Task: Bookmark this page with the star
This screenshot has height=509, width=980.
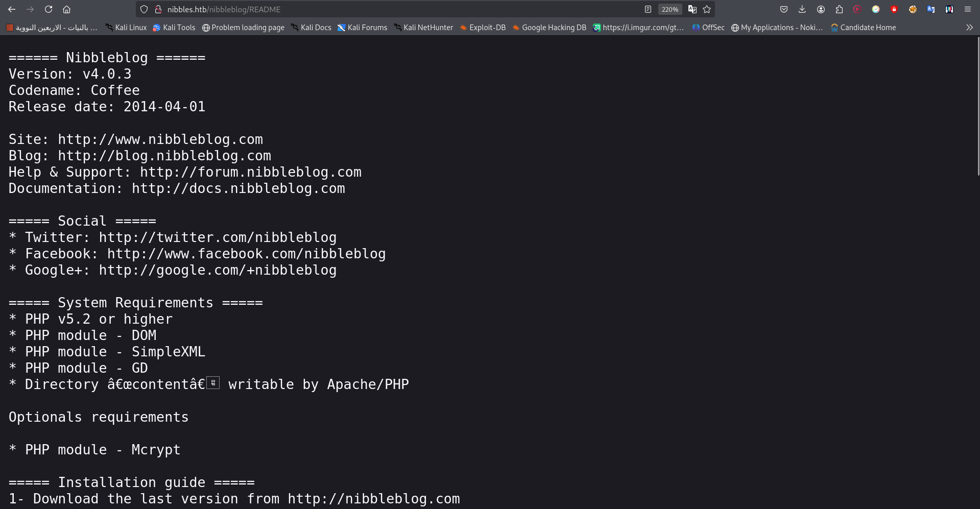Action: pyautogui.click(x=707, y=9)
